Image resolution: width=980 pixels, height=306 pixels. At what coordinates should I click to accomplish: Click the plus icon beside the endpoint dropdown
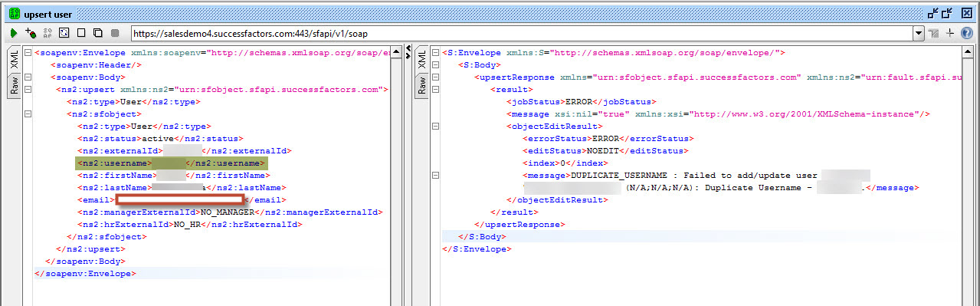(x=949, y=33)
